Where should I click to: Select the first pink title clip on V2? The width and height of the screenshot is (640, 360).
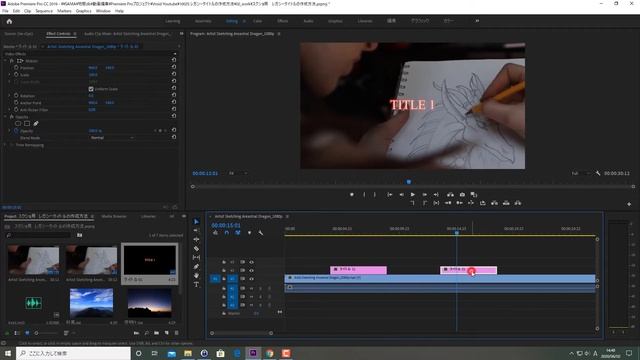click(x=358, y=270)
